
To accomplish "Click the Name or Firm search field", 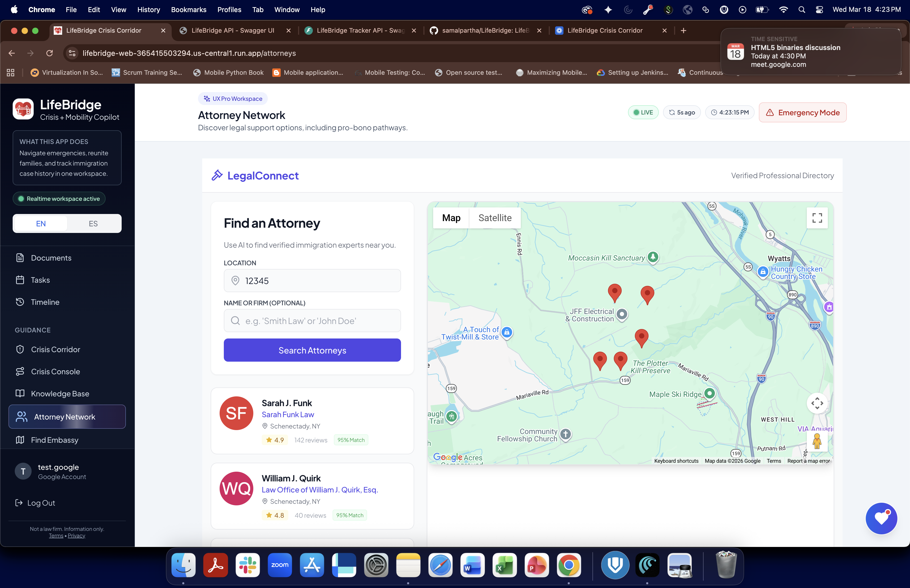I will click(312, 321).
